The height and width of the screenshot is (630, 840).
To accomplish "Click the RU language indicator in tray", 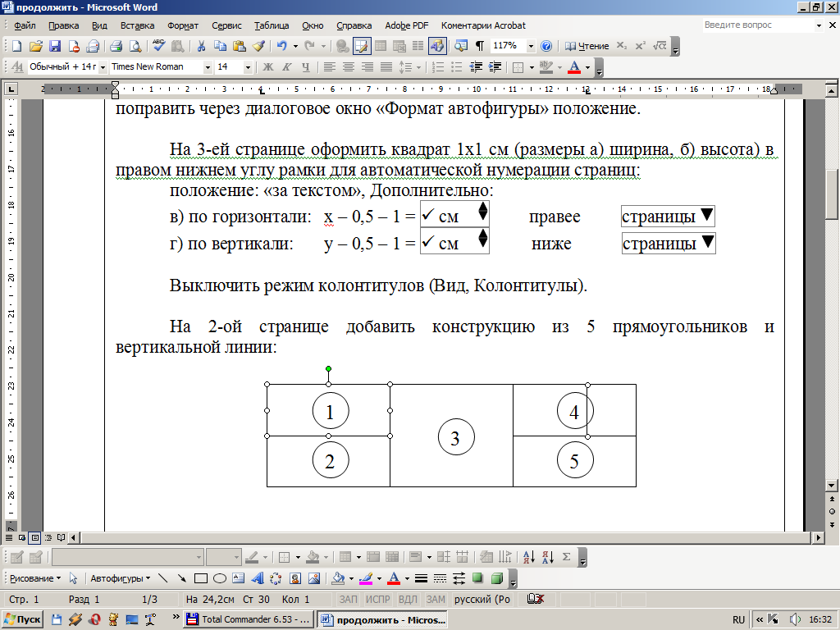I will pos(739,619).
